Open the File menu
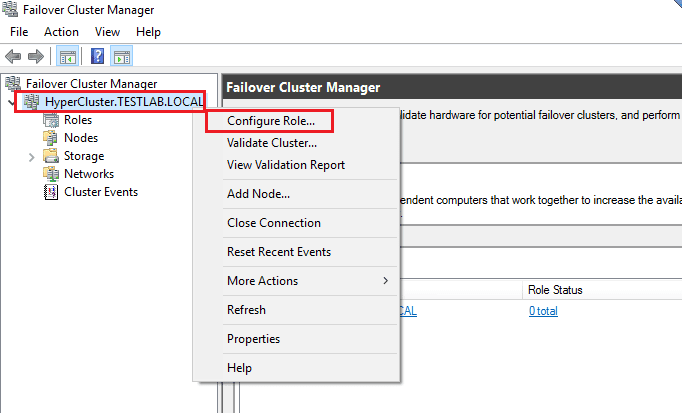 [x=19, y=32]
